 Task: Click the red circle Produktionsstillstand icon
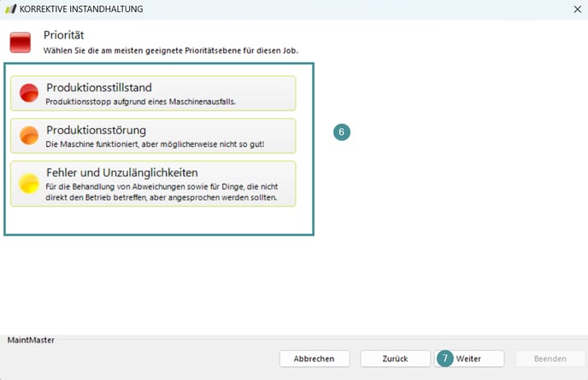point(29,93)
